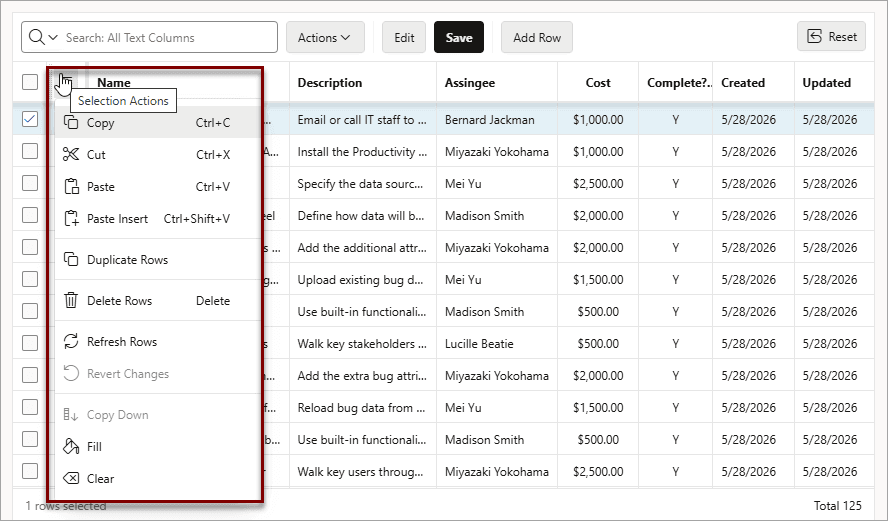Viewport: 888px width, 521px height.
Task: Select Refresh Rows menu entry
Action: [x=157, y=341]
